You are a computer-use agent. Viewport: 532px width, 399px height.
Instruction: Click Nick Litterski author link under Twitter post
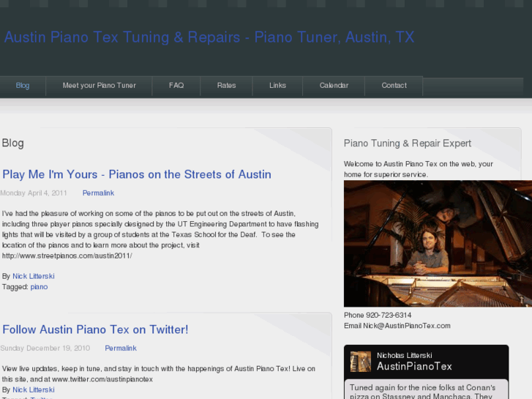[33, 389]
